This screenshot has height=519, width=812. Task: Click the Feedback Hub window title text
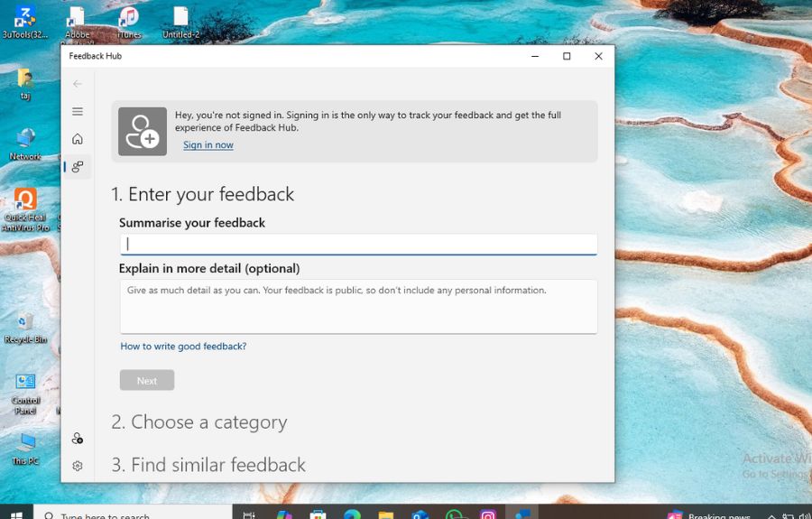96,56
